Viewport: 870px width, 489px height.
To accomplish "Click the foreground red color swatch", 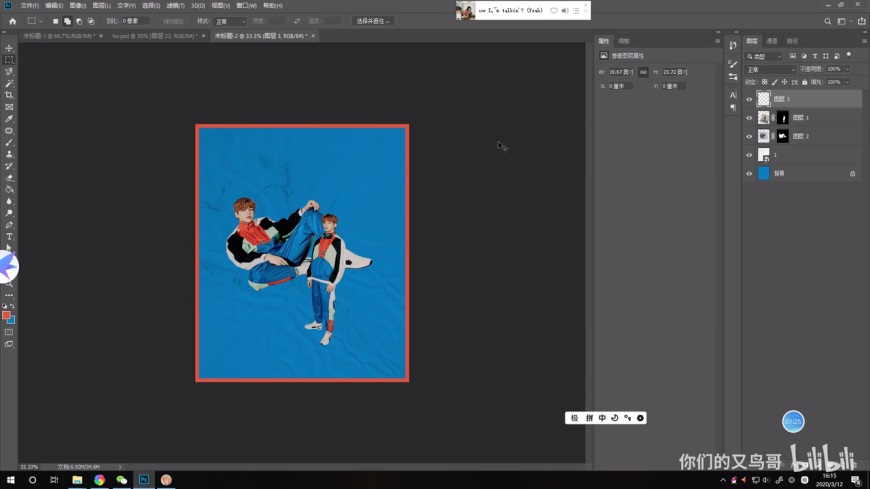I will pos(6,315).
